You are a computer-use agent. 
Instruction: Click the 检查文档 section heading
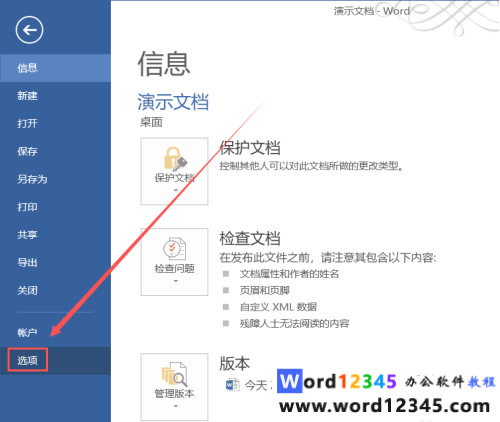tap(250, 238)
